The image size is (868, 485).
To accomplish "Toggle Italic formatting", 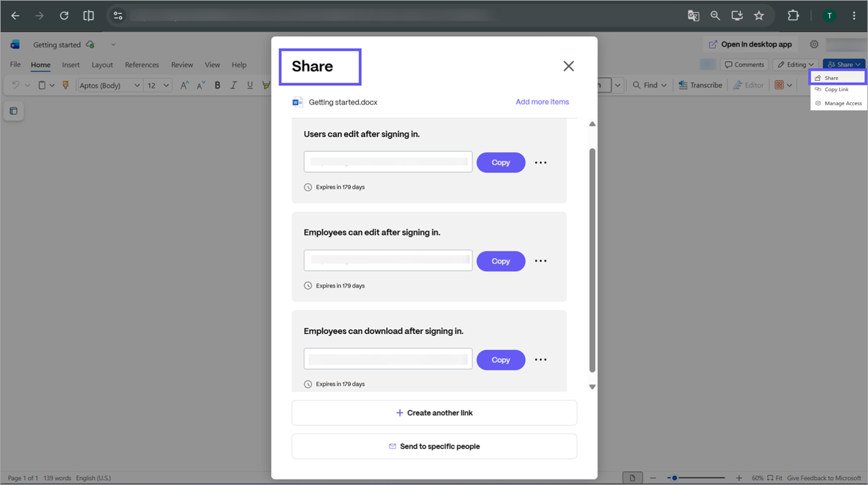I will pos(234,85).
